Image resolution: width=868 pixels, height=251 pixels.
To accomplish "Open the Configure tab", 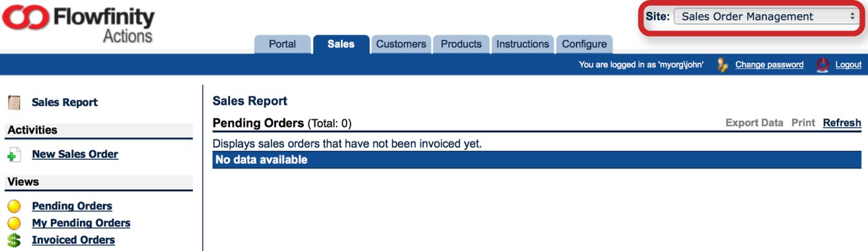I will (584, 44).
